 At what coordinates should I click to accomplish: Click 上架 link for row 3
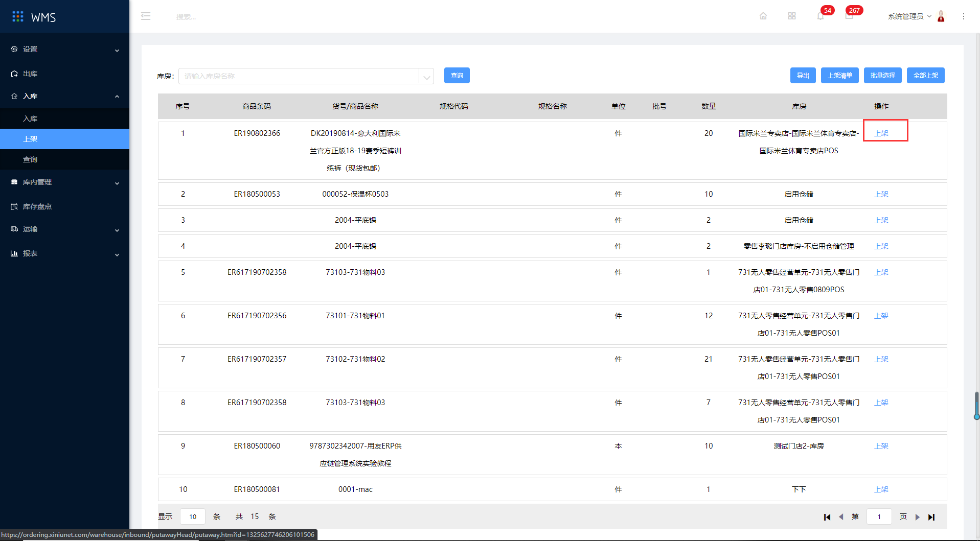(881, 220)
